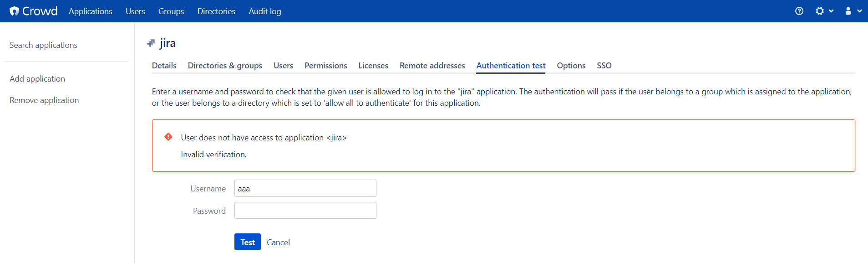The image size is (868, 263).
Task: Switch to the Directories & groups tab
Action: pos(225,66)
